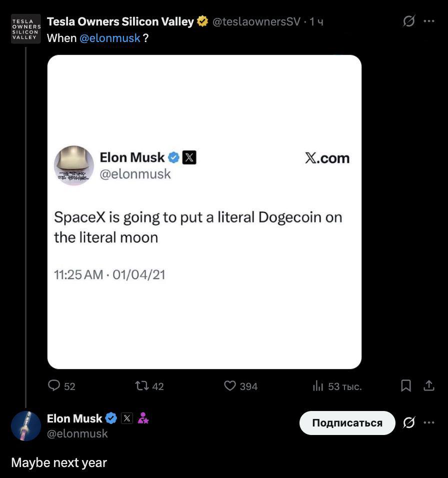
Task: Share the Tesla Owners post
Action: tap(429, 386)
